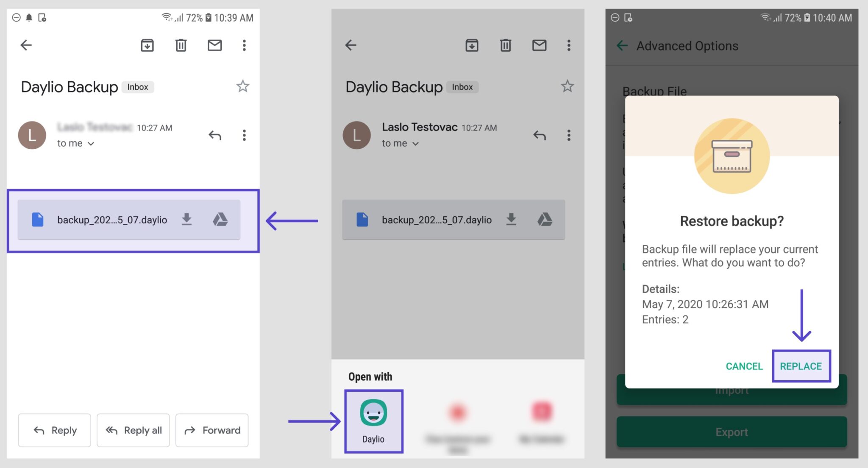Open the top overflow menu in the left Gmail screen
Viewport: 868px width, 468px height.
pos(244,45)
